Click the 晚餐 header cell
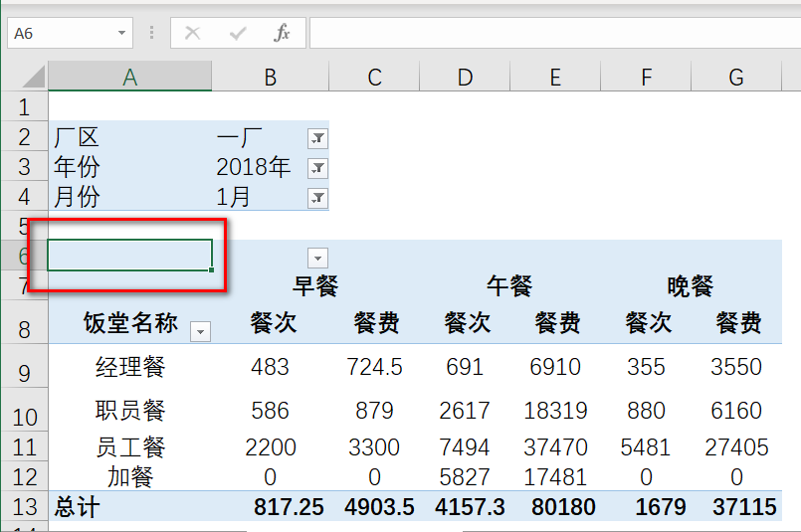801x532 pixels. click(x=691, y=285)
